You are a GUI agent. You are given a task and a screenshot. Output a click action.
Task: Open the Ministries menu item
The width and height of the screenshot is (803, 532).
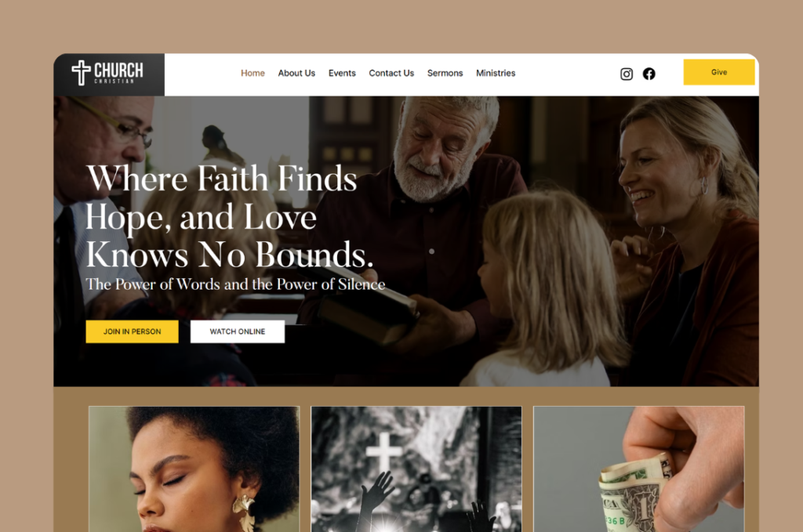coord(496,73)
